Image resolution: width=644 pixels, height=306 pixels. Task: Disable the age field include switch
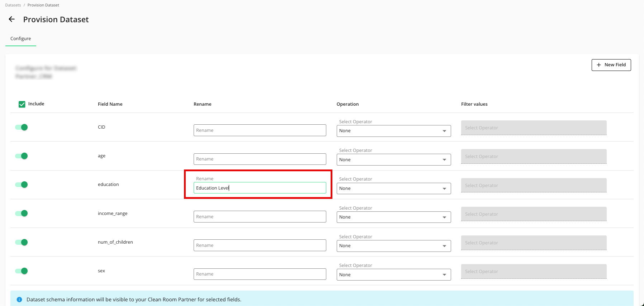point(22,156)
